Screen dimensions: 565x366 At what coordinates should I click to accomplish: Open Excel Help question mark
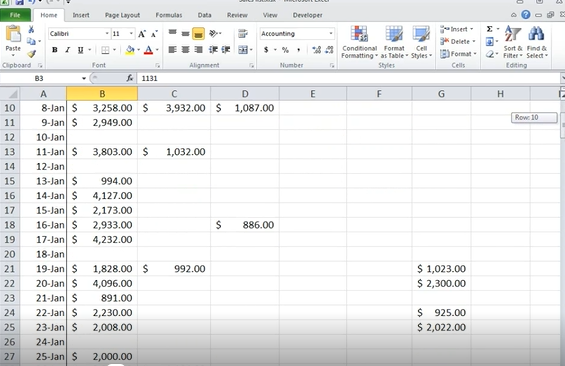pos(525,15)
